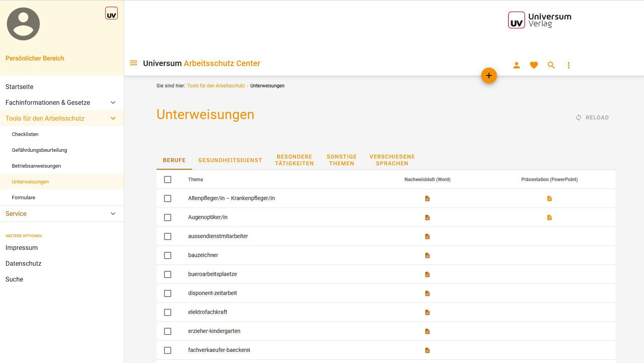Click the Fachinformationen & Gesetze menu label
This screenshot has height=363, width=644.
pyautogui.click(x=48, y=102)
